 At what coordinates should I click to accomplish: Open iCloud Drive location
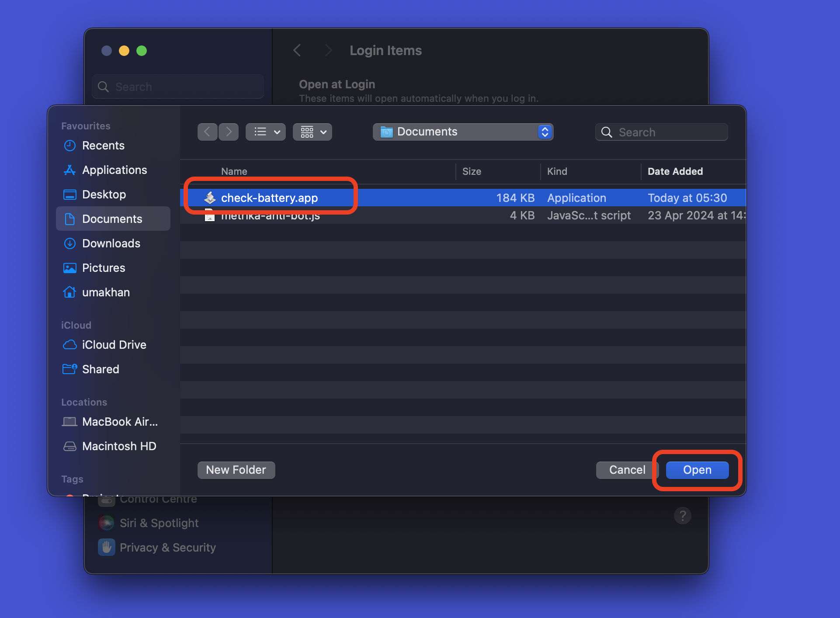pyautogui.click(x=114, y=345)
